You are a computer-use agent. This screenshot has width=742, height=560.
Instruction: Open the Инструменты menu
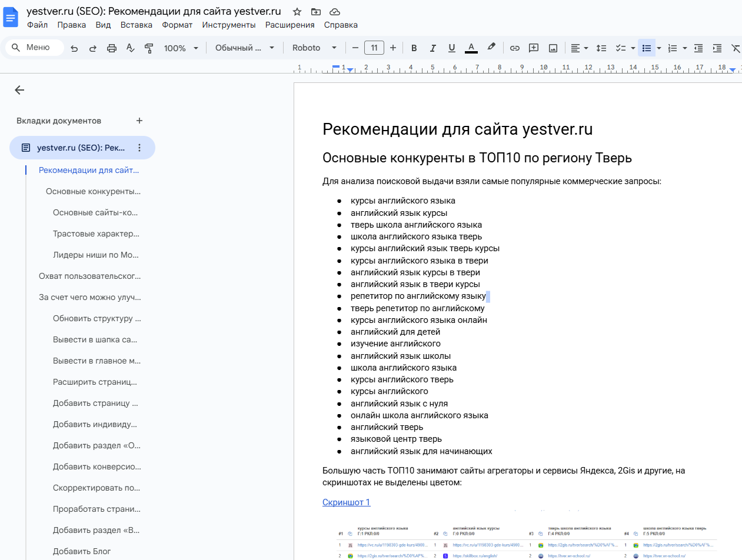228,25
